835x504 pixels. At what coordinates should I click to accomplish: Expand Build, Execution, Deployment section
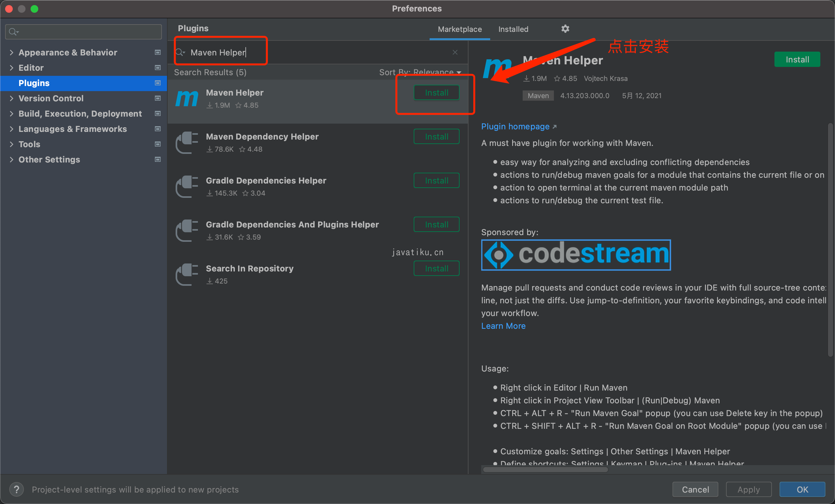[11, 113]
